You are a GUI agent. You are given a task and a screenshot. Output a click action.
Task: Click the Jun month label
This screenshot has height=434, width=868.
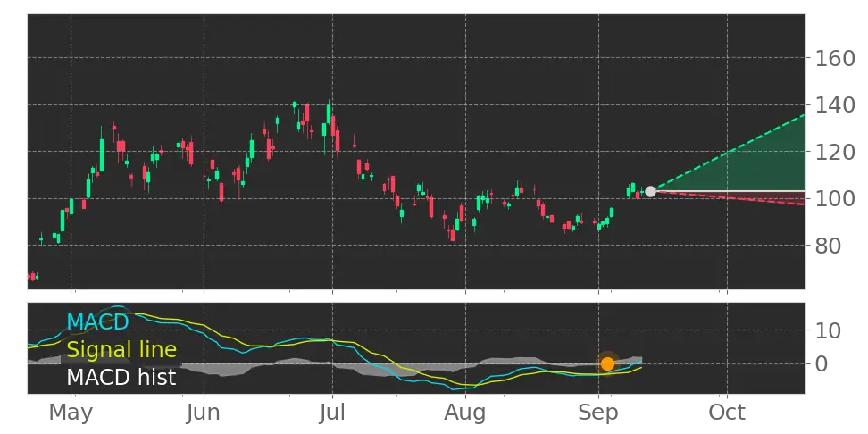pyautogui.click(x=204, y=413)
